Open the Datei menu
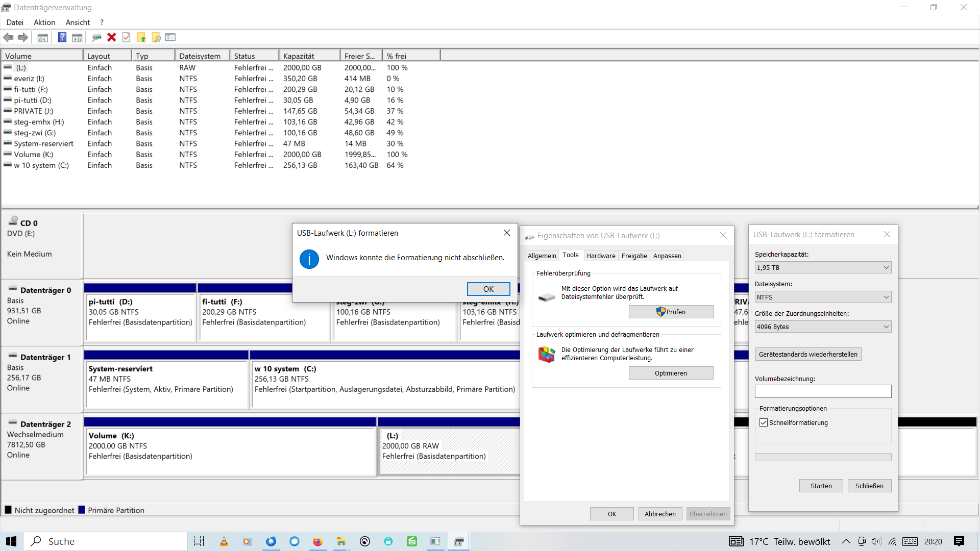 tap(15, 22)
